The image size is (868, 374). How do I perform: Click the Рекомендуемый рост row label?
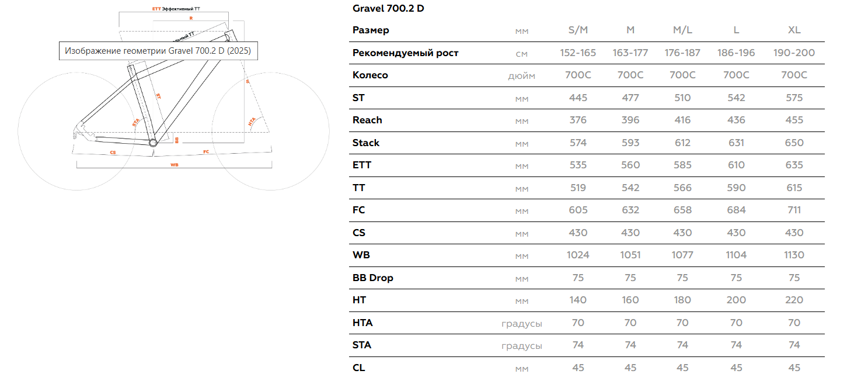pyautogui.click(x=405, y=53)
